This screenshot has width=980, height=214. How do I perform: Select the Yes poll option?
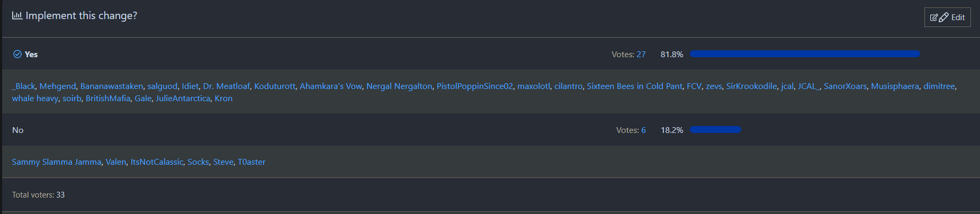coord(31,54)
